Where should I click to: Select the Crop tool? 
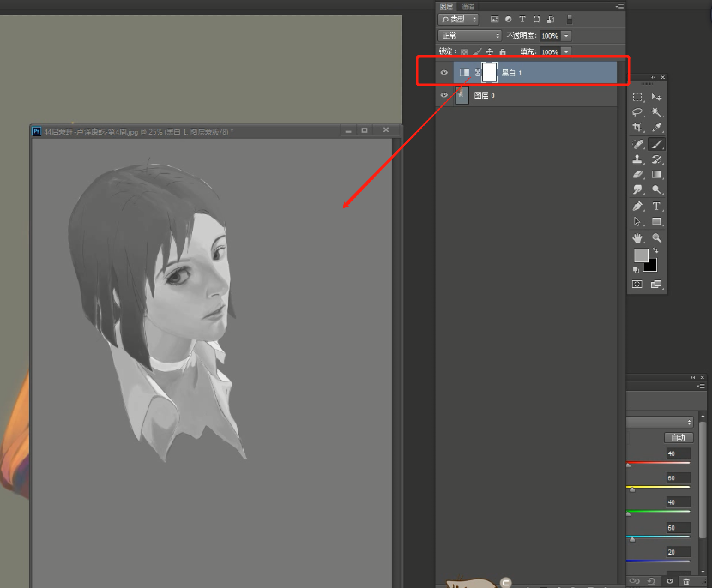[x=637, y=127]
